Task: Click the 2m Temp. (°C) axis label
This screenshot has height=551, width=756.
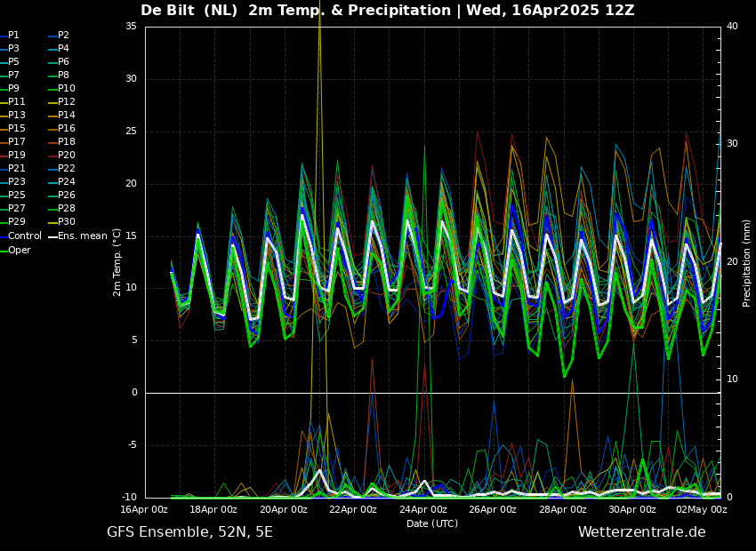Action: click(x=117, y=261)
